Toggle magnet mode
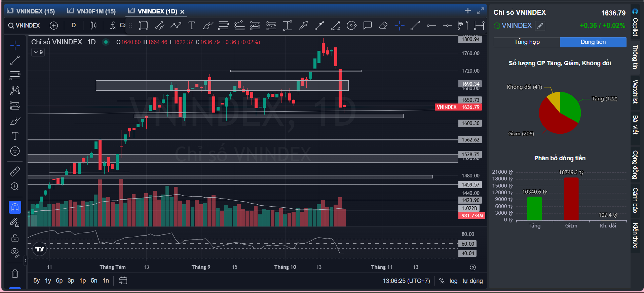The image size is (644, 293). coord(15,207)
